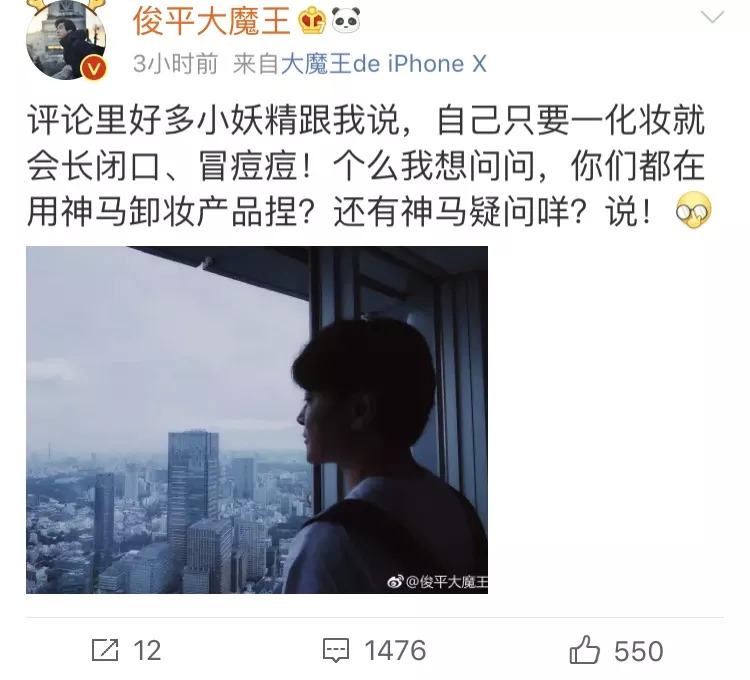The width and height of the screenshot is (750, 680).
Task: Click the panda badge icon
Action: pyautogui.click(x=346, y=20)
